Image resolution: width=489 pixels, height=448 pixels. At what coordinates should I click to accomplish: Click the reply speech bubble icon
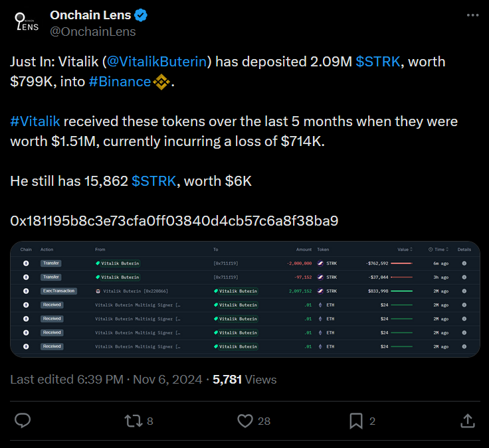pos(23,421)
